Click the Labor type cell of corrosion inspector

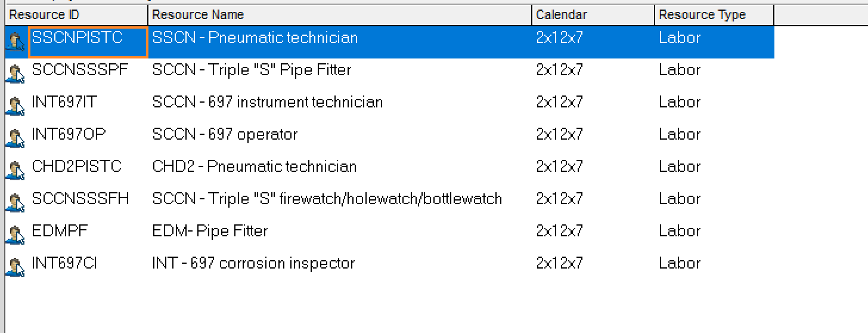click(x=714, y=263)
